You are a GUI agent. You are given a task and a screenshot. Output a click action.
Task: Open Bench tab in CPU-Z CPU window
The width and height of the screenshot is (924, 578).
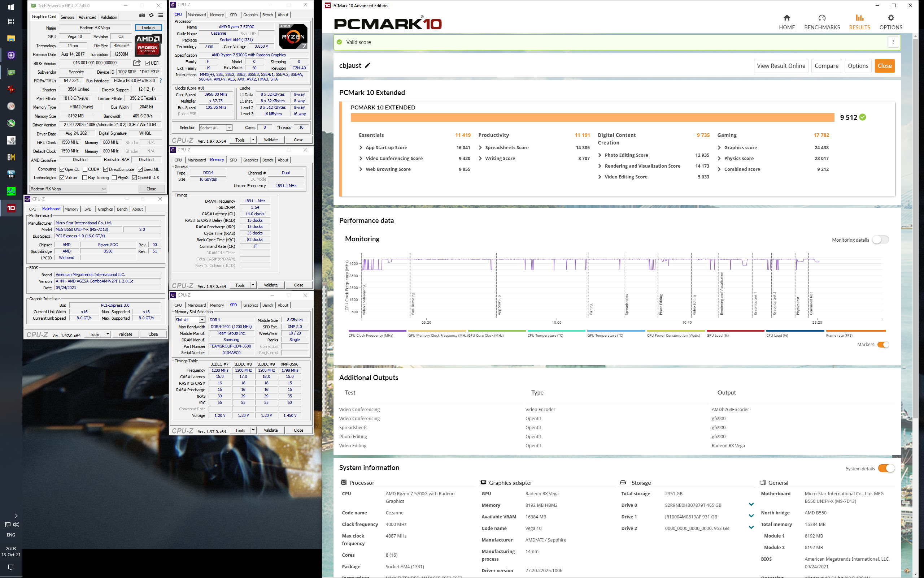[x=268, y=15]
